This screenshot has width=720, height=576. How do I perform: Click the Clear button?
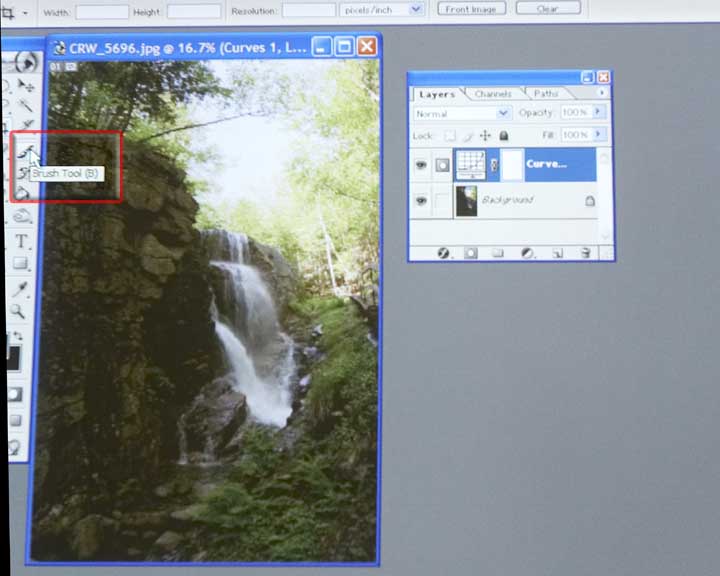tap(548, 8)
